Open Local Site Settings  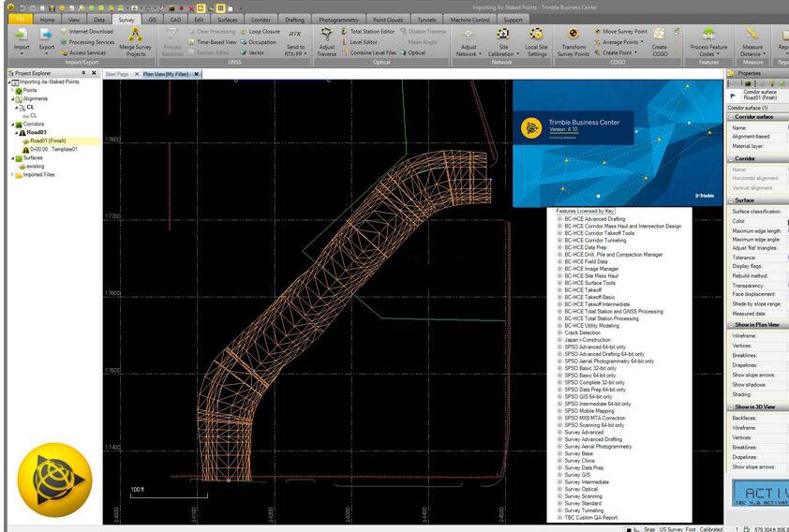point(536,41)
